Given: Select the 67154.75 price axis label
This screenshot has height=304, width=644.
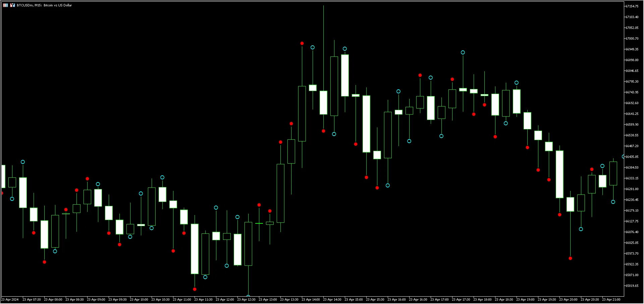Looking at the screenshot, I should coord(632,6).
